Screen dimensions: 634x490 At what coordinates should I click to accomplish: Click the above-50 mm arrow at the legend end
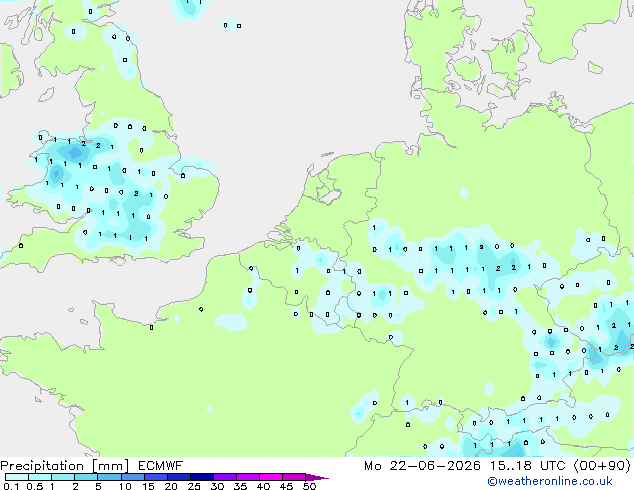[317, 477]
